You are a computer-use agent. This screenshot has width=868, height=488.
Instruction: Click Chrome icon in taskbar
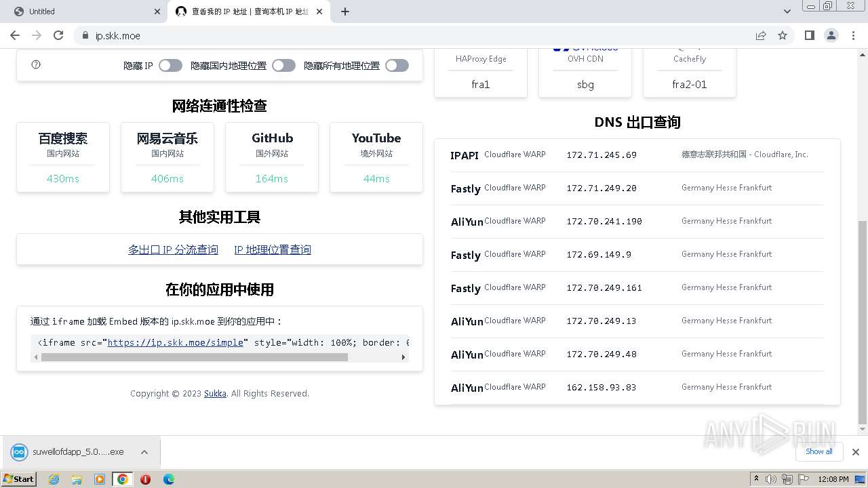[122, 479]
